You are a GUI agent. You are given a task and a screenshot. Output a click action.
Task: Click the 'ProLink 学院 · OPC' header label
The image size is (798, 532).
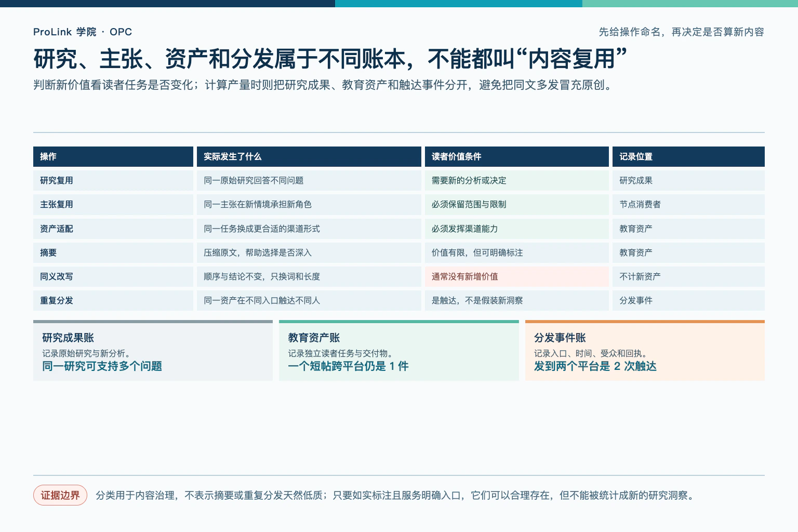[83, 32]
